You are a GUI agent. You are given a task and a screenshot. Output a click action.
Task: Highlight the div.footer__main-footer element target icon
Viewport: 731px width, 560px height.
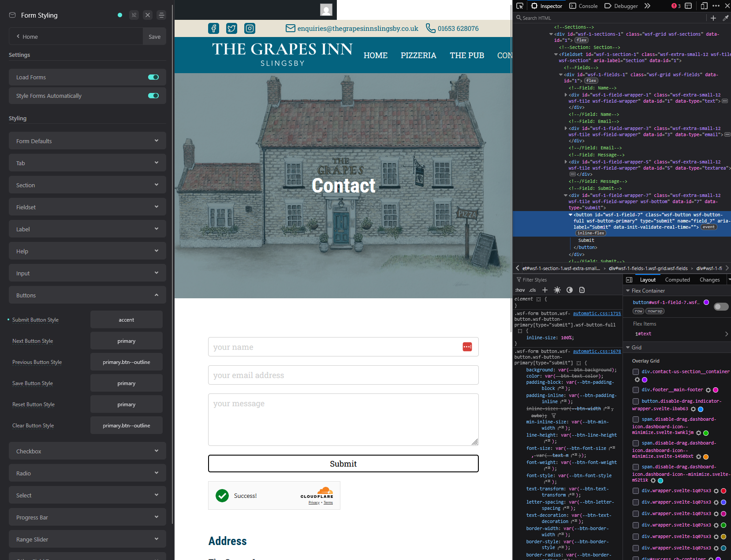(x=708, y=390)
